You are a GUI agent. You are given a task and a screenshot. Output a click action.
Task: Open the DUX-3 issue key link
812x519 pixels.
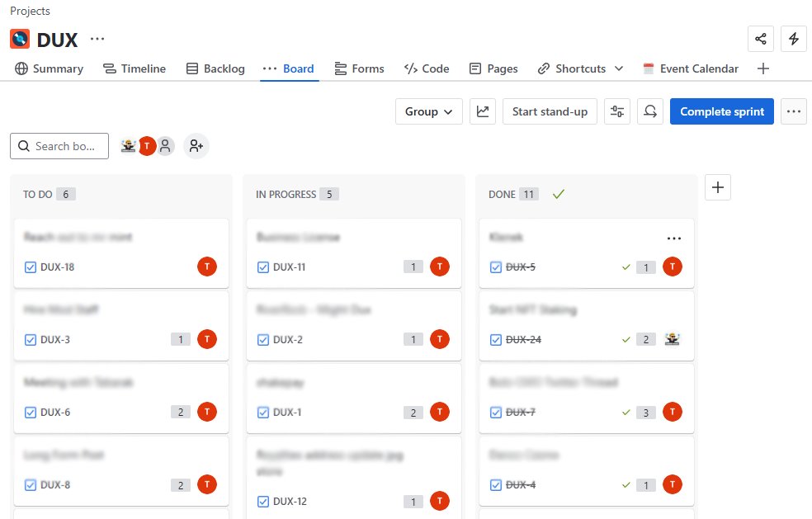point(55,340)
